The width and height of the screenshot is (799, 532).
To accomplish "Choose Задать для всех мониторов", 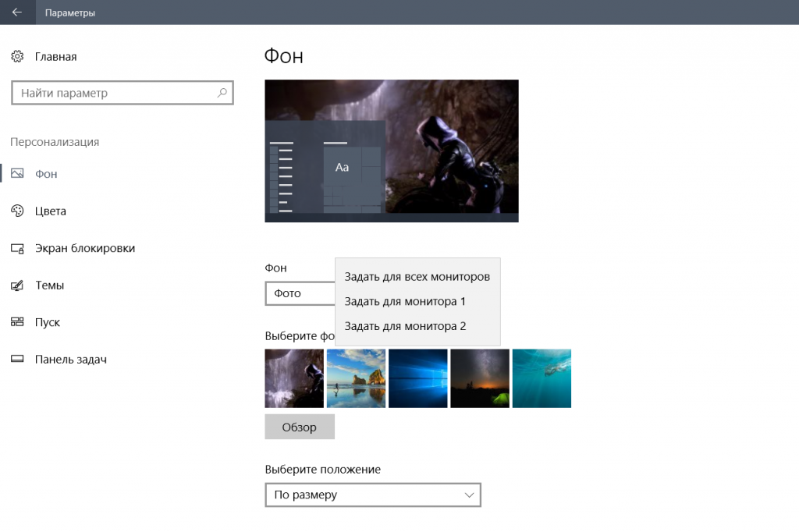I will 417,277.
